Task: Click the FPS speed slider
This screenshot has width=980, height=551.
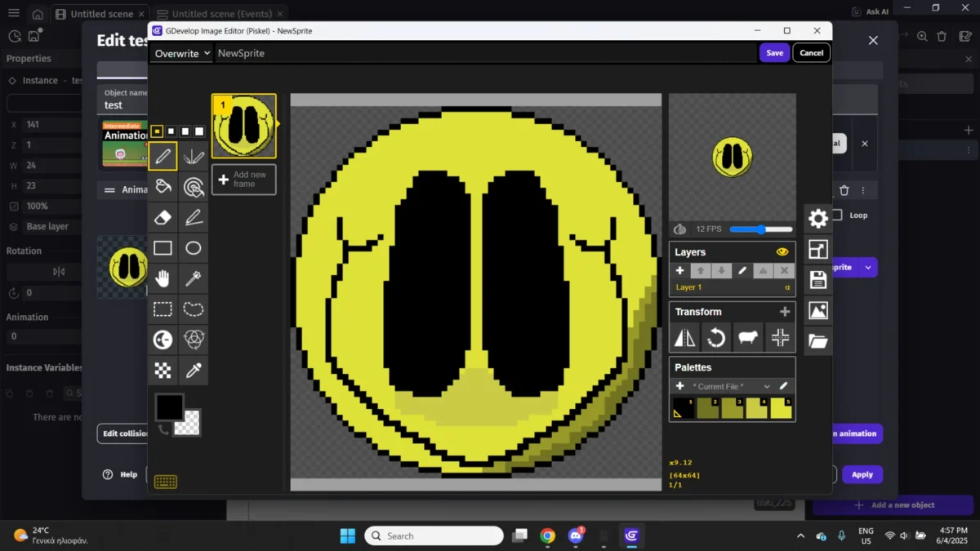Action: tap(760, 229)
